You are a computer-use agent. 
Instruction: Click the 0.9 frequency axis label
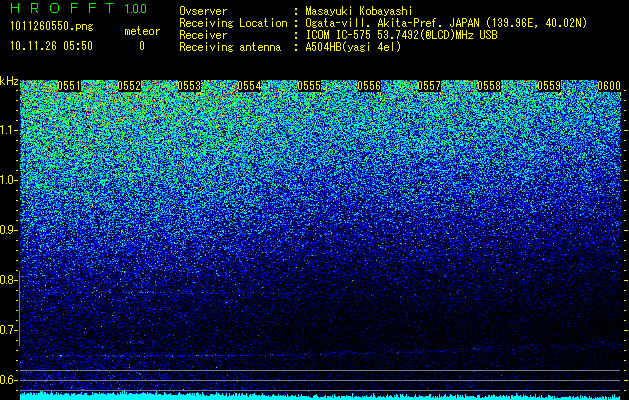8,230
